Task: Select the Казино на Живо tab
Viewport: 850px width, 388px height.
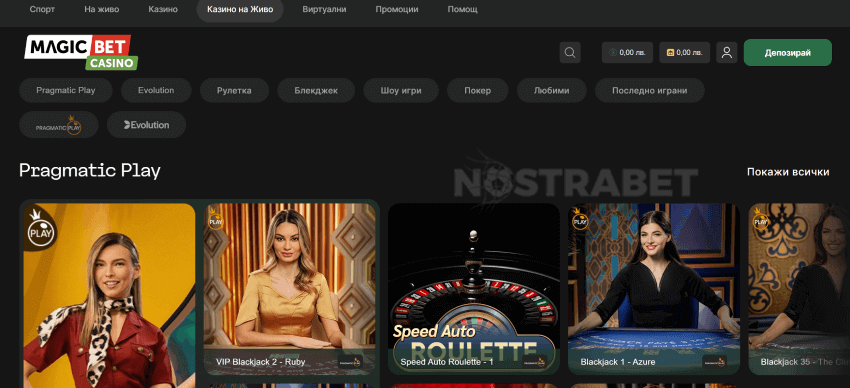Action: coord(240,10)
